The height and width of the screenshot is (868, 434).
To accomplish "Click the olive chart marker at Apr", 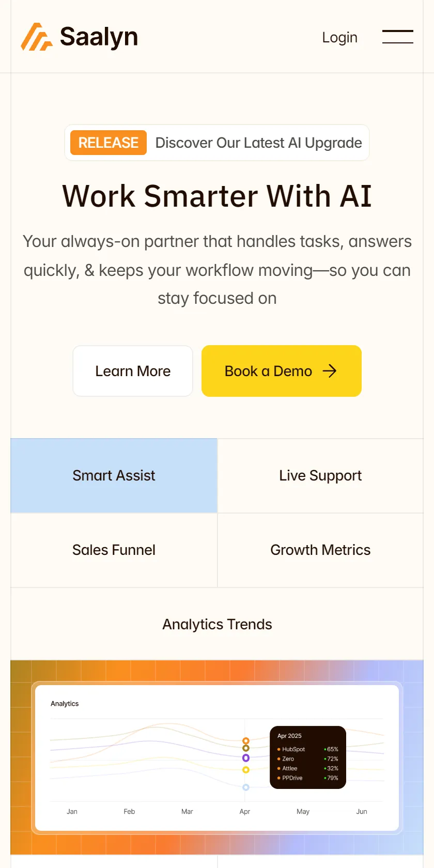I will pos(246,748).
